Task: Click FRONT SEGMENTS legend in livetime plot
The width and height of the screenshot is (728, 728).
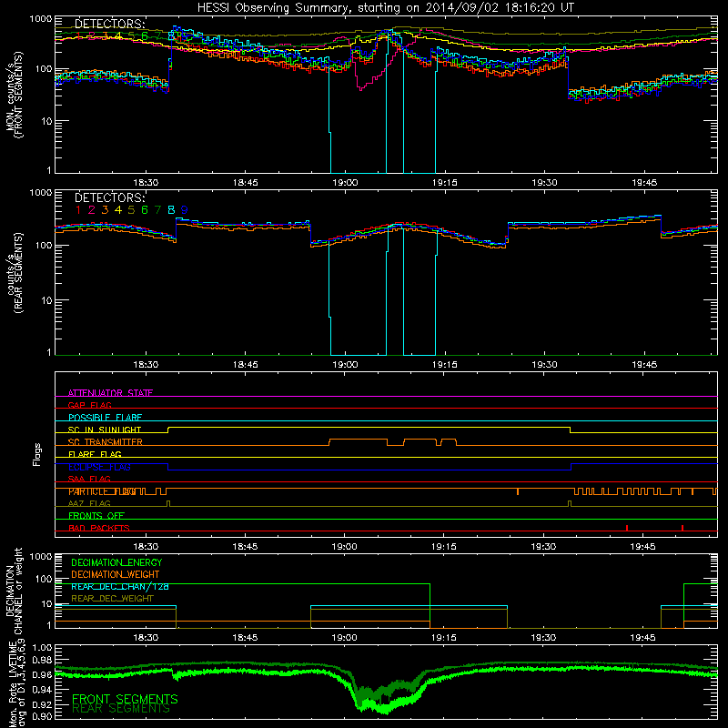Action: tap(125, 699)
